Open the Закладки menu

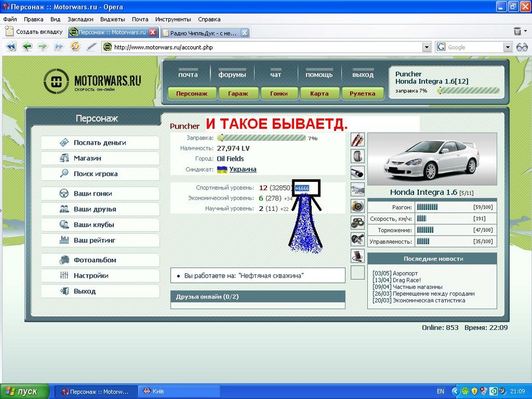click(x=81, y=19)
